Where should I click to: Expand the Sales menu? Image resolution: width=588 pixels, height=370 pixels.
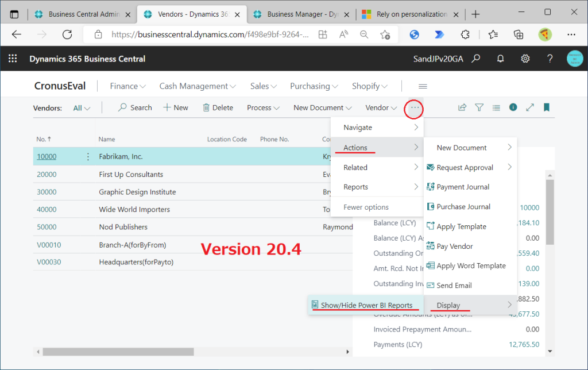263,86
